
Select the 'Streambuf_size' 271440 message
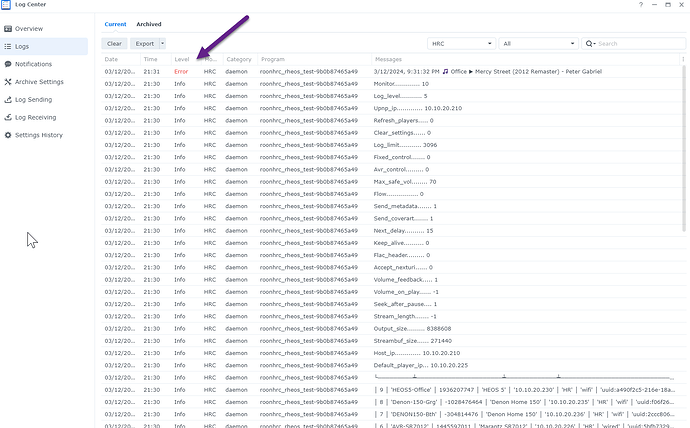tap(413, 341)
